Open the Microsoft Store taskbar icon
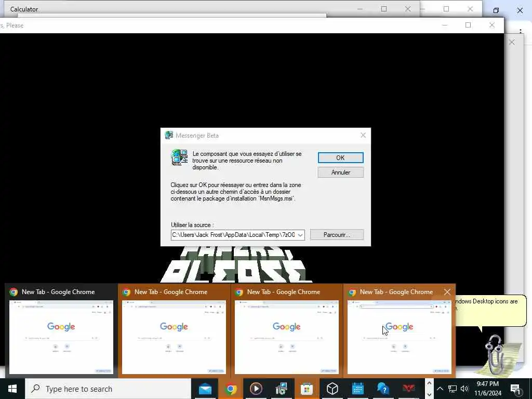532x399 pixels. pyautogui.click(x=307, y=389)
